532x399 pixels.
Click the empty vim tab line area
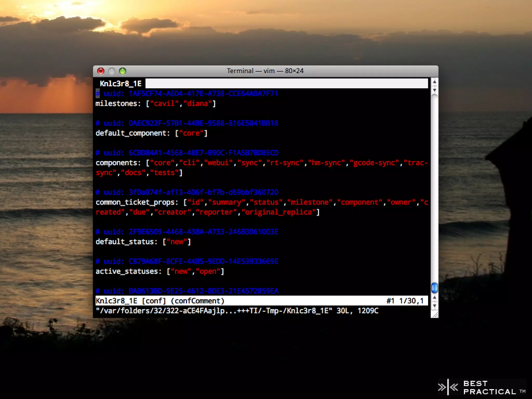[x=286, y=84]
